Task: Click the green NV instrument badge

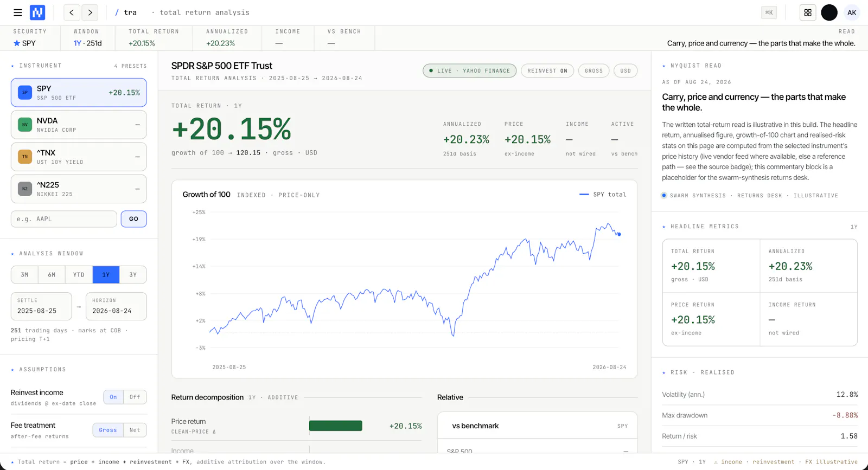Action: click(x=25, y=125)
